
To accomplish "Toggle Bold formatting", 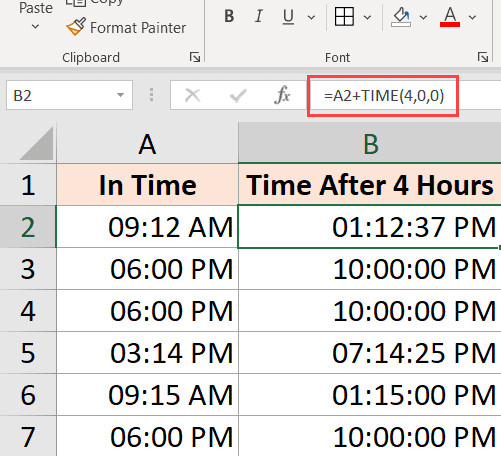I will click(229, 16).
